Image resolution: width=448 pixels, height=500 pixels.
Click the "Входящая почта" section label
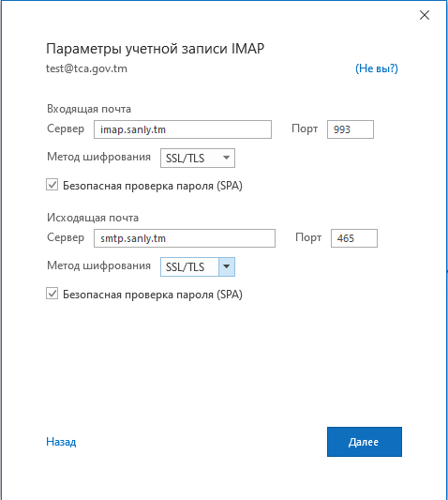click(89, 109)
